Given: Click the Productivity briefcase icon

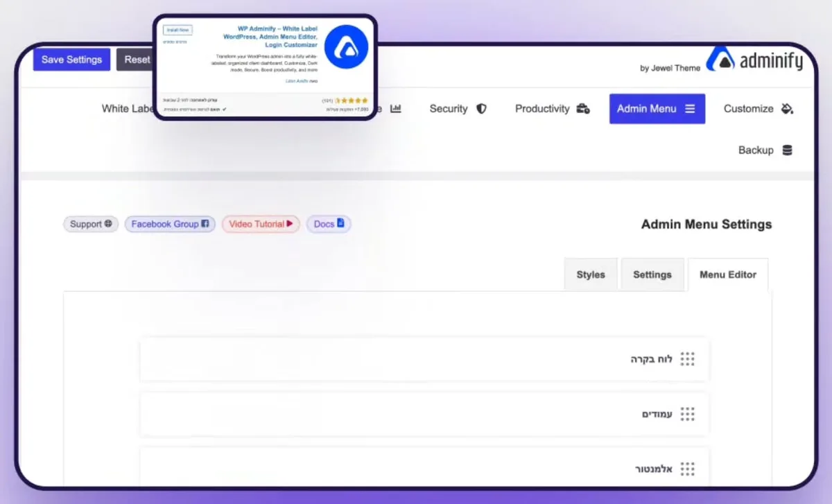Looking at the screenshot, I should 583,109.
